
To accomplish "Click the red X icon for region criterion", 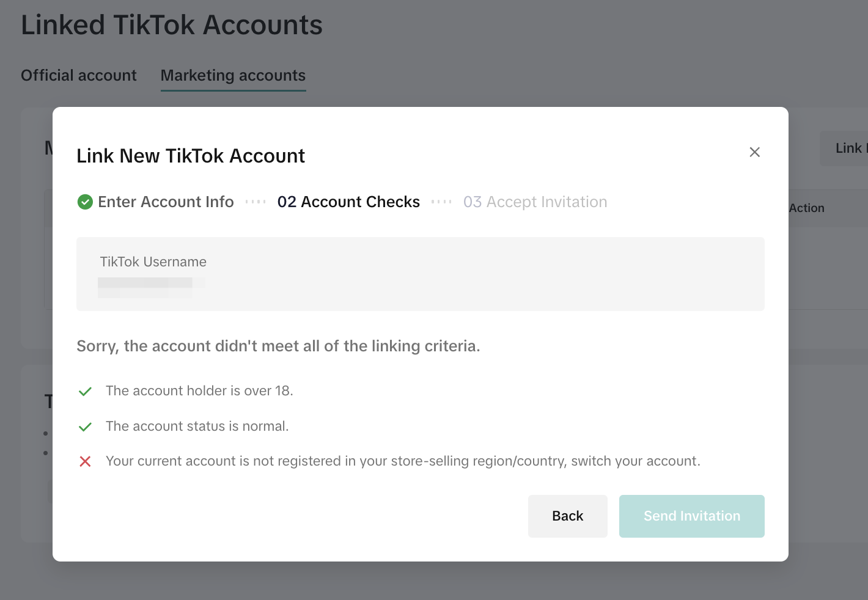I will click(x=86, y=461).
